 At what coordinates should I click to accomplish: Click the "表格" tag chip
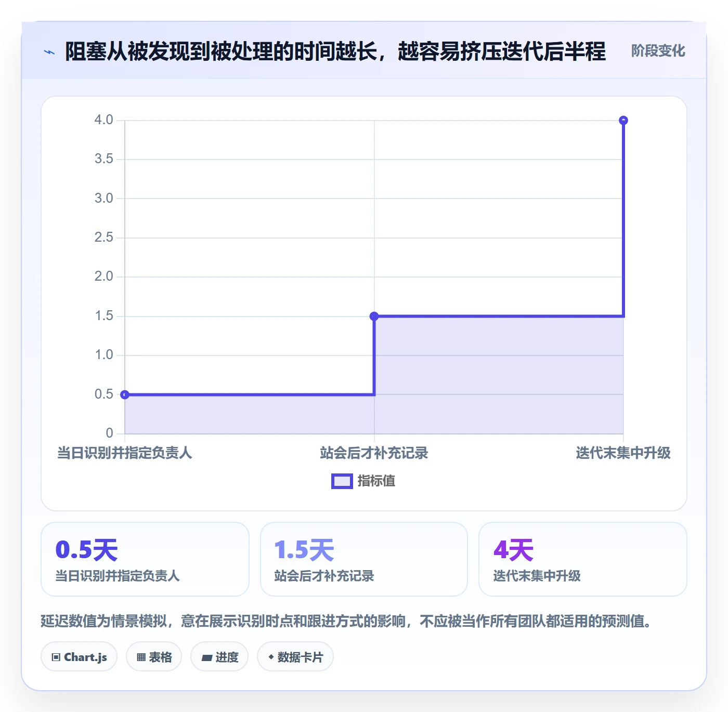click(x=154, y=657)
